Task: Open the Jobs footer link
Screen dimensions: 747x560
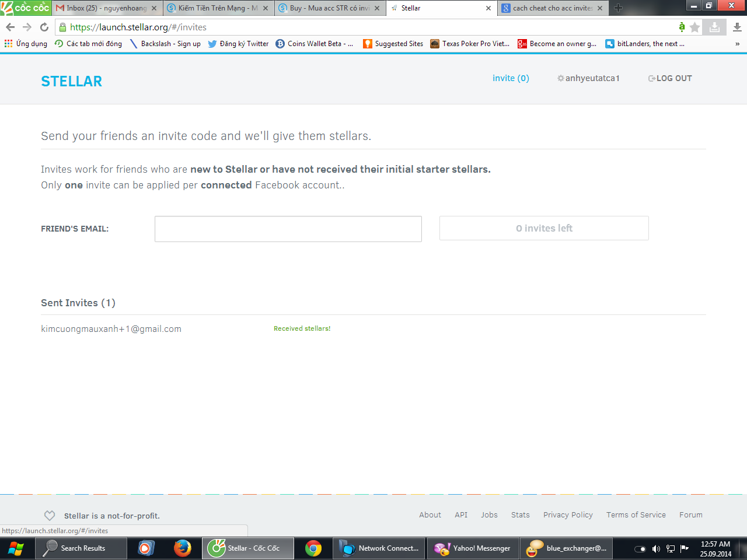Action: click(x=489, y=515)
